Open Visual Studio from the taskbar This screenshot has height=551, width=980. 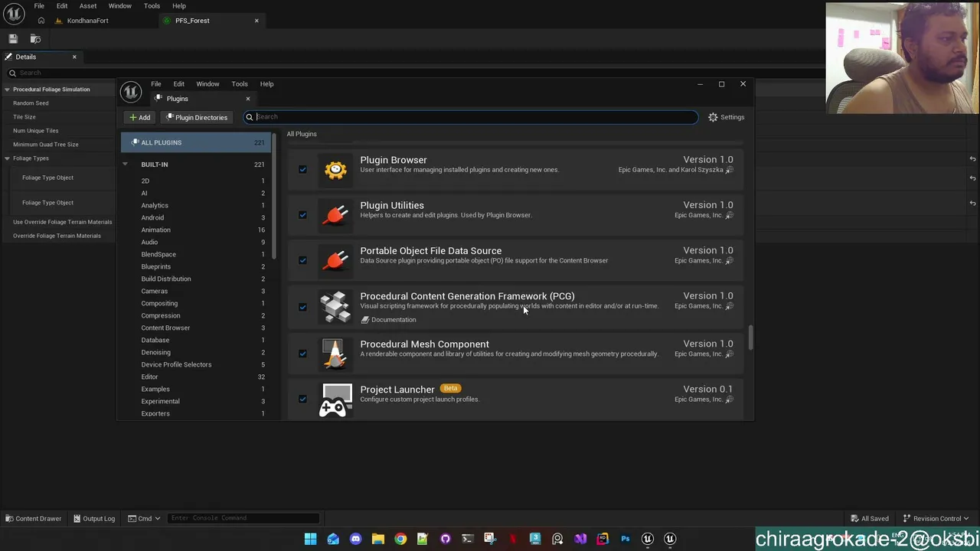click(x=580, y=539)
